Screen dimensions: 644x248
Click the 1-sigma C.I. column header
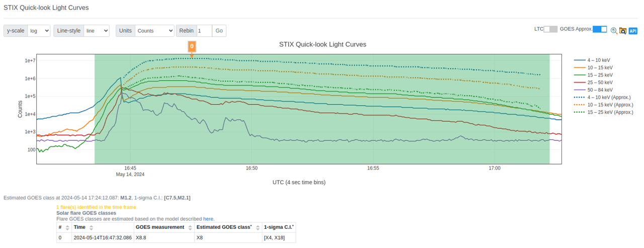pos(279,227)
